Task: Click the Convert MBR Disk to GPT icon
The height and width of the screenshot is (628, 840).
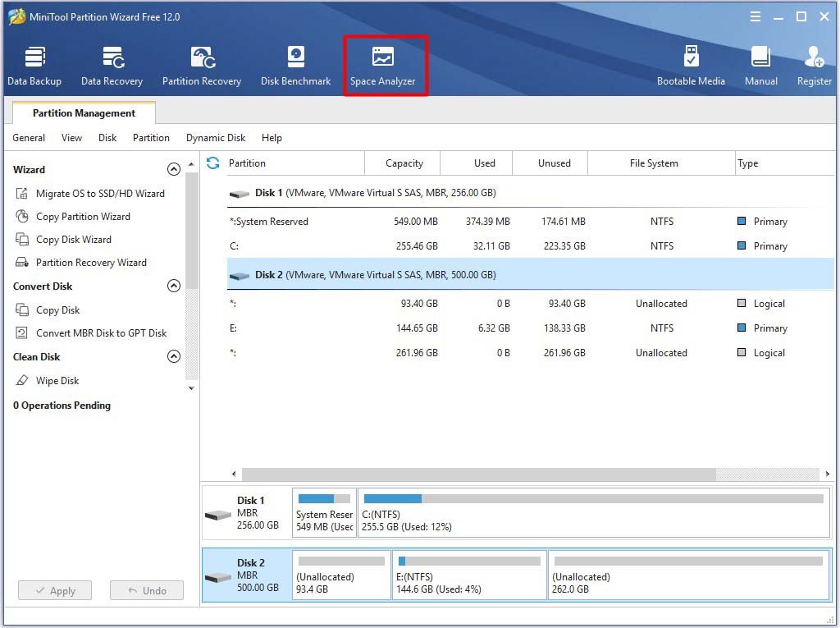Action: pos(22,333)
